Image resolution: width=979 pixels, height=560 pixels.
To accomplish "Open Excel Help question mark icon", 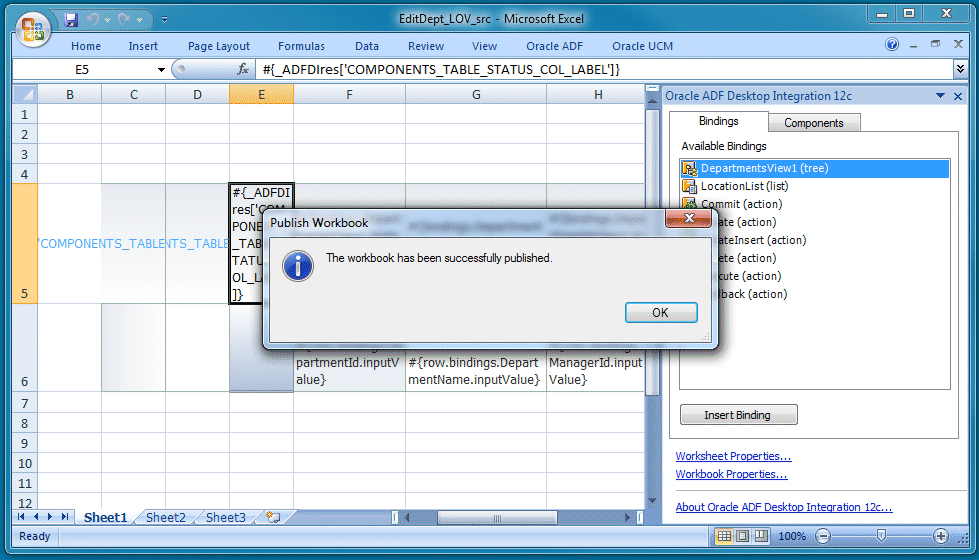I will (x=892, y=44).
